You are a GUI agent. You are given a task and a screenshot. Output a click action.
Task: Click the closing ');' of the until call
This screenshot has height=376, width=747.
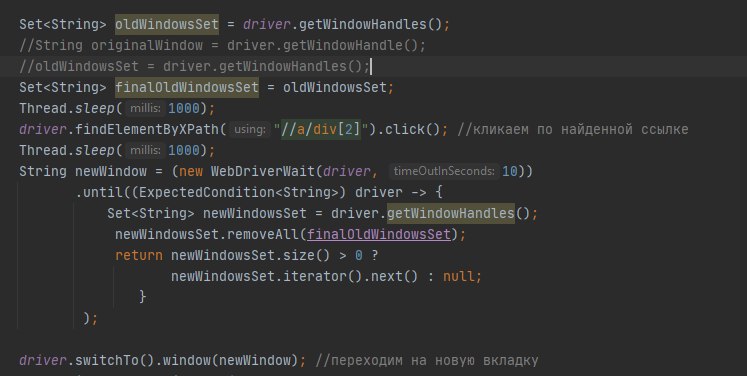point(91,317)
